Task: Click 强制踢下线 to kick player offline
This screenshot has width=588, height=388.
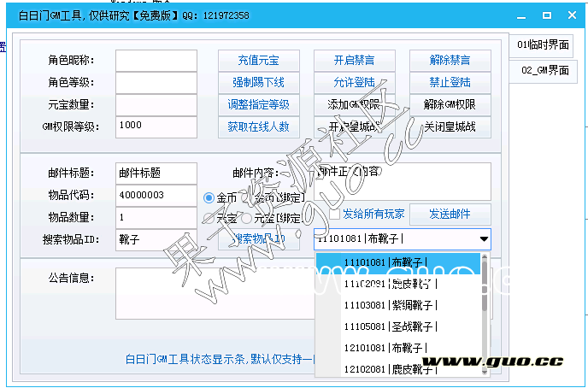Action: coord(258,83)
